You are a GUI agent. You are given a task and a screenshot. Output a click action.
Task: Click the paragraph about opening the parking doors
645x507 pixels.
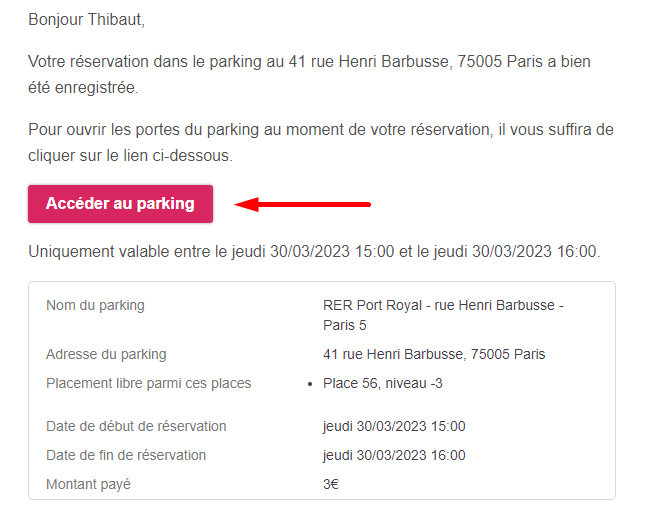[x=321, y=143]
